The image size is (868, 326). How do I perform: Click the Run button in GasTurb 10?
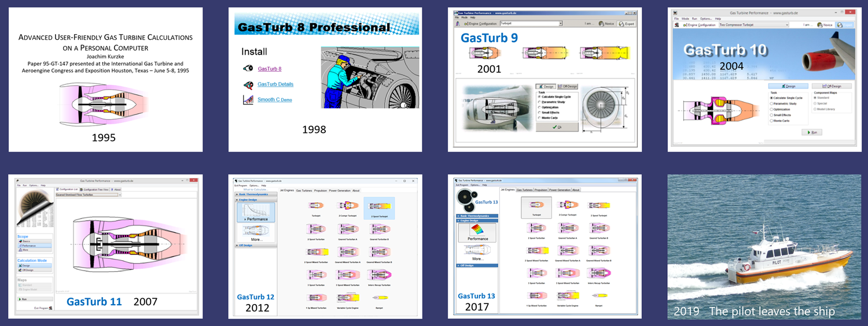tap(812, 132)
